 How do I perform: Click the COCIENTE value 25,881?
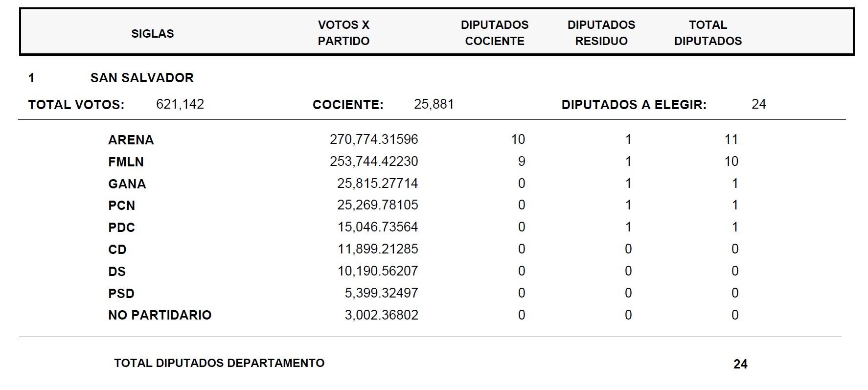tap(434, 104)
